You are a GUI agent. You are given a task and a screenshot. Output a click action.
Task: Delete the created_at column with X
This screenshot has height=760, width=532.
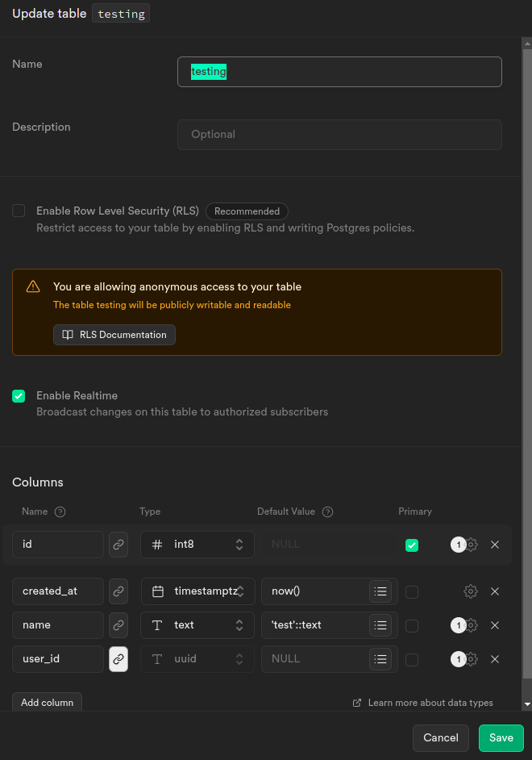pyautogui.click(x=495, y=591)
